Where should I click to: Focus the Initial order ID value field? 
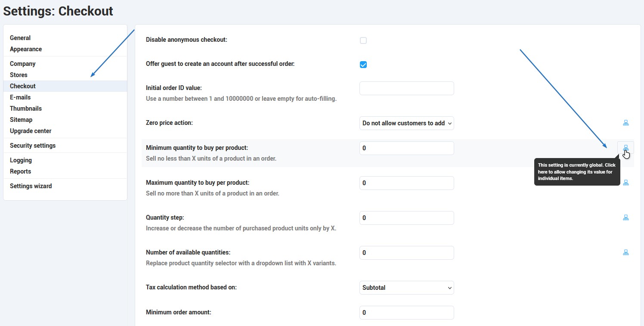(x=407, y=88)
